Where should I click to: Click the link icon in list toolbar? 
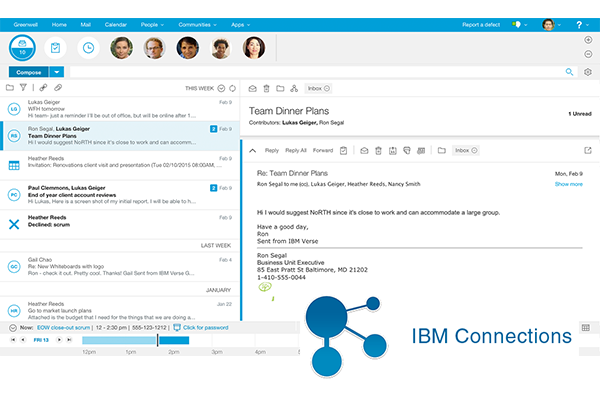[x=44, y=88]
